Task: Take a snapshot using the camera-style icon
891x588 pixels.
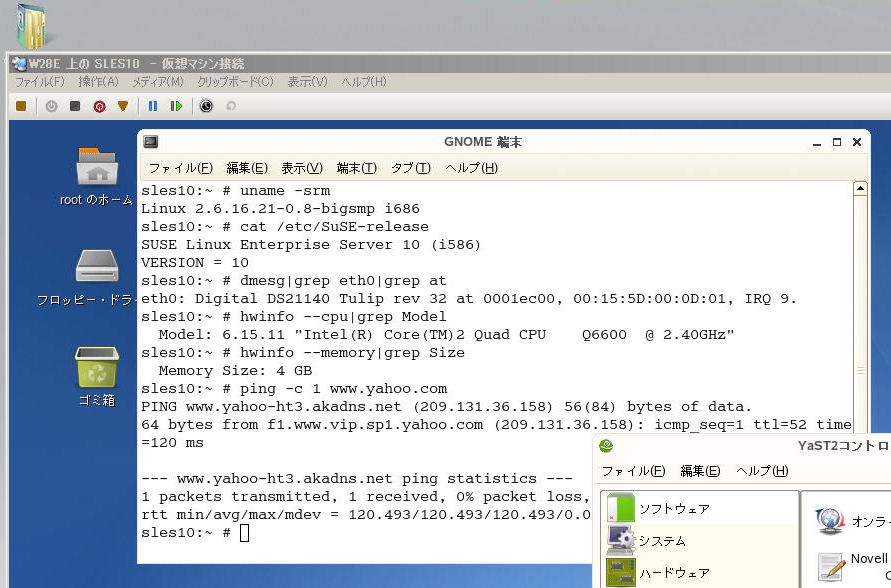Action: point(206,106)
